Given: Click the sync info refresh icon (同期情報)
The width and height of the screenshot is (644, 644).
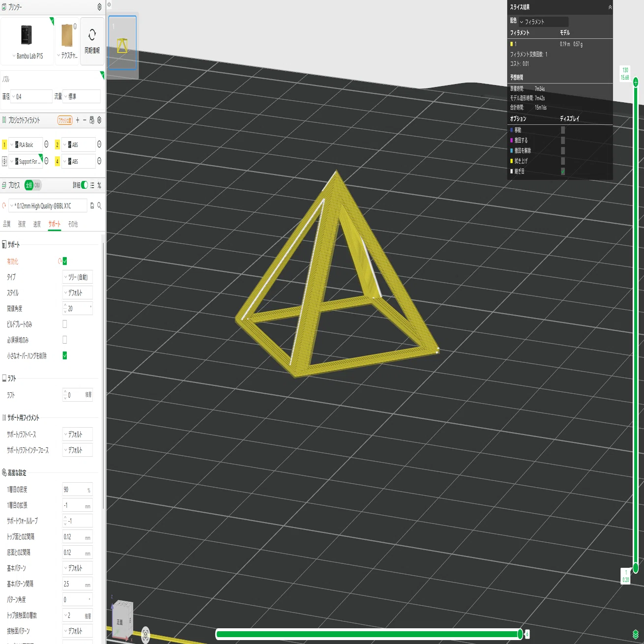Looking at the screenshot, I should point(92,35).
